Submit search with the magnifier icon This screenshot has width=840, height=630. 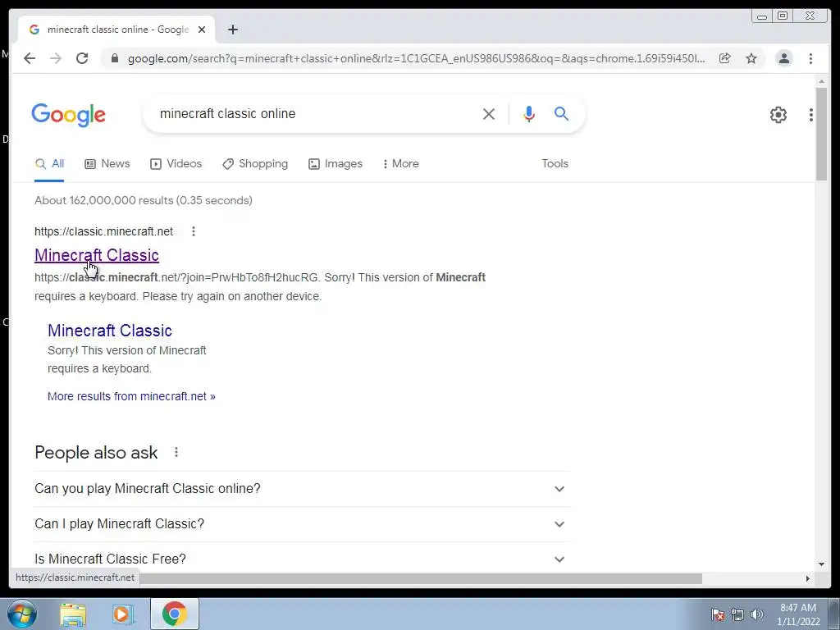[x=561, y=113]
